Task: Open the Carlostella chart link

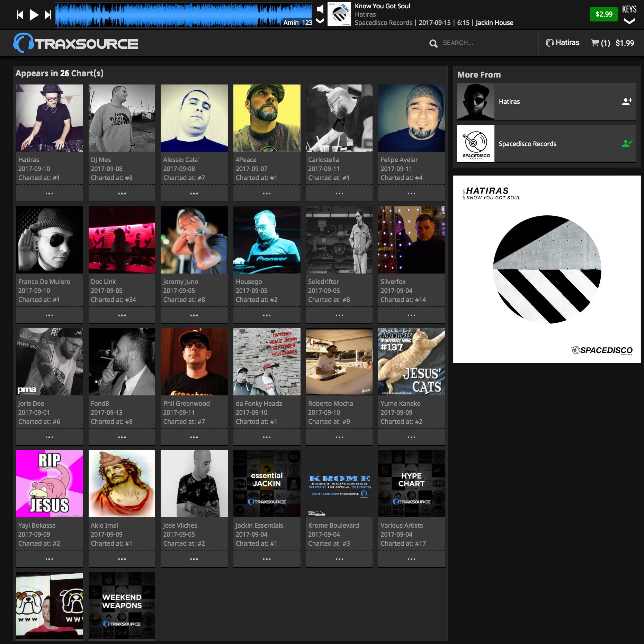Action: [323, 160]
